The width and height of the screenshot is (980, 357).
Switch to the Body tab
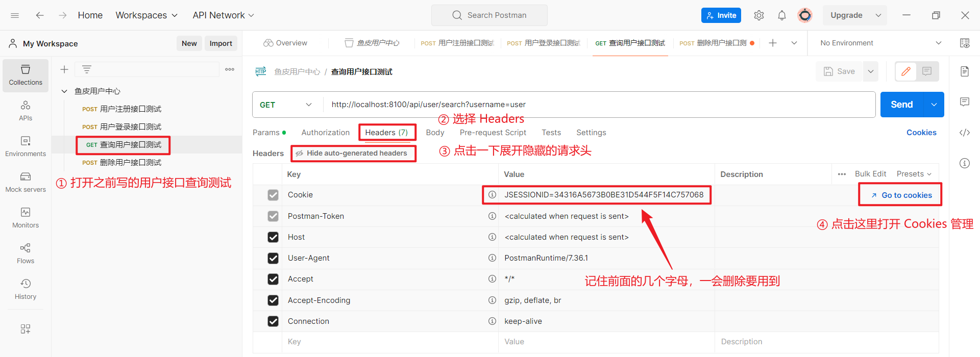(435, 133)
